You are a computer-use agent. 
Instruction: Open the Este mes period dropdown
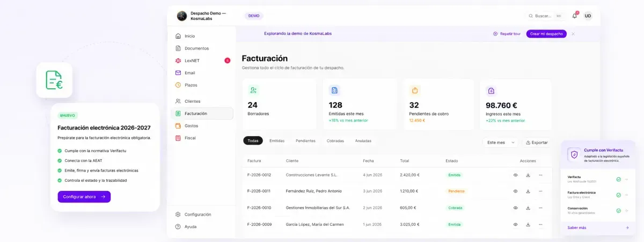pos(500,143)
